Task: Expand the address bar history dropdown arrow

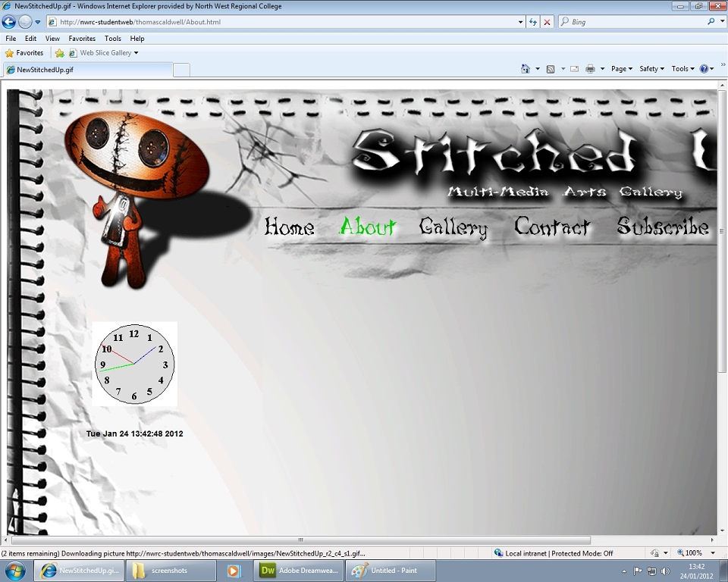Action: pos(520,22)
